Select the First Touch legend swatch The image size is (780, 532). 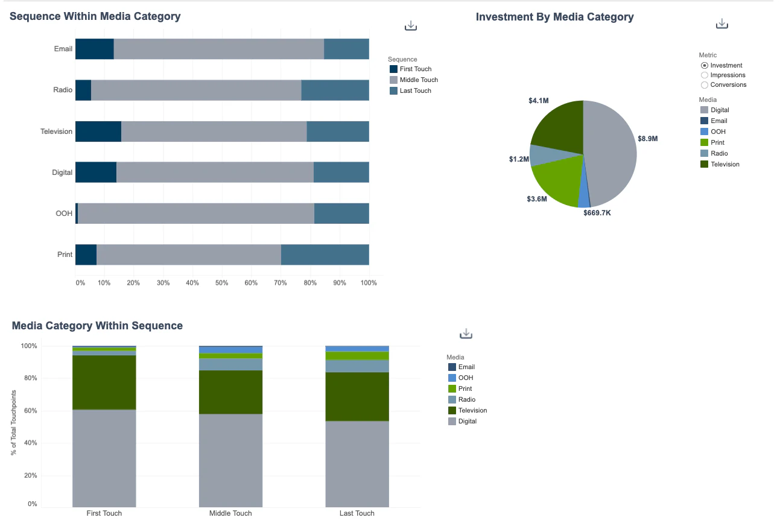point(392,69)
